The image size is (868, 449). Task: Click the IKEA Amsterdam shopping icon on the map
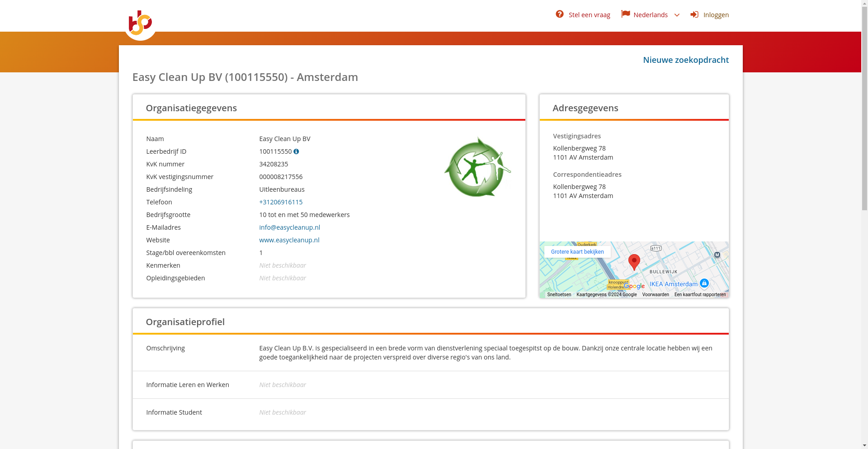[x=704, y=284]
